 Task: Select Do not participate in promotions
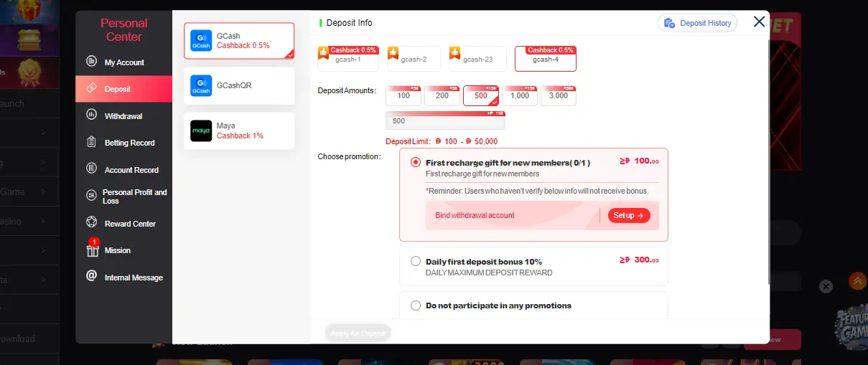(x=416, y=305)
